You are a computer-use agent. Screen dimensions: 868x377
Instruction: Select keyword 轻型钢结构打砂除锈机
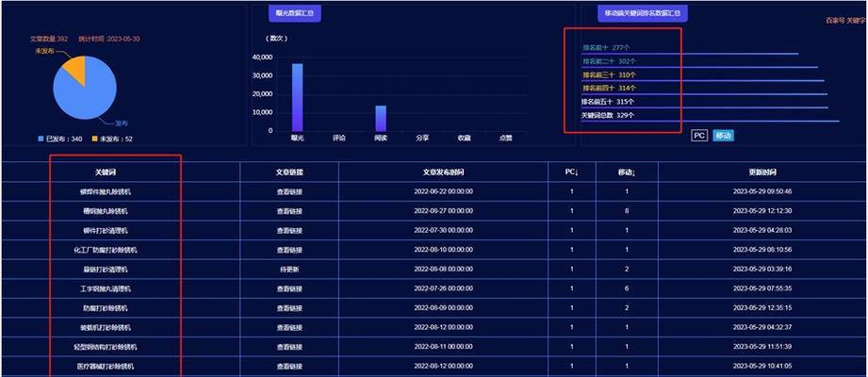[106, 347]
